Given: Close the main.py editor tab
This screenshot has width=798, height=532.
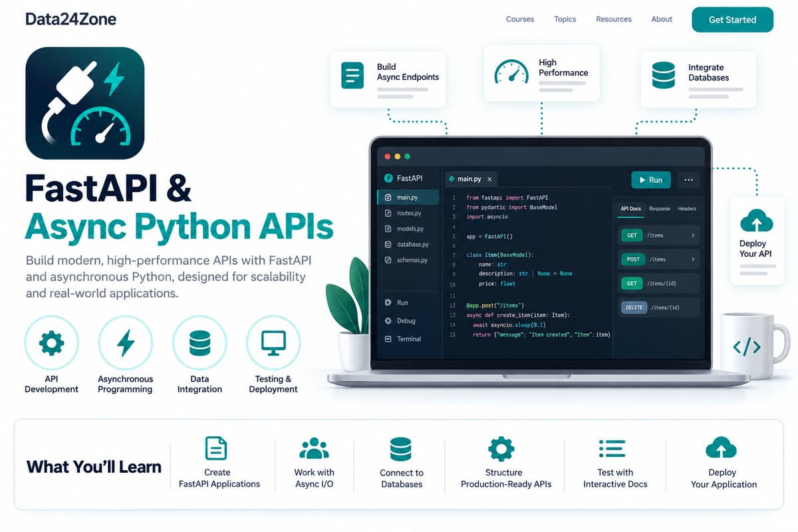Looking at the screenshot, I should coord(489,180).
